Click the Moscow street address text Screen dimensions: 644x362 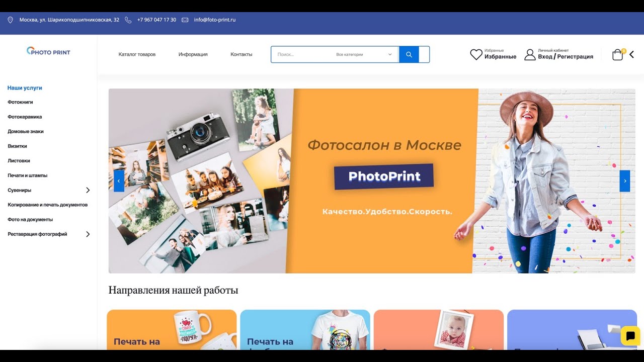(x=69, y=20)
